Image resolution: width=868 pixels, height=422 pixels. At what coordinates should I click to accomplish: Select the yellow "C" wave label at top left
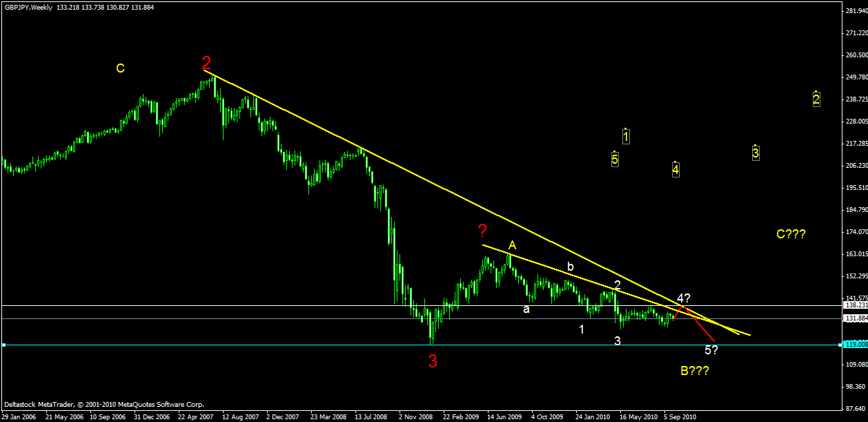tap(120, 68)
